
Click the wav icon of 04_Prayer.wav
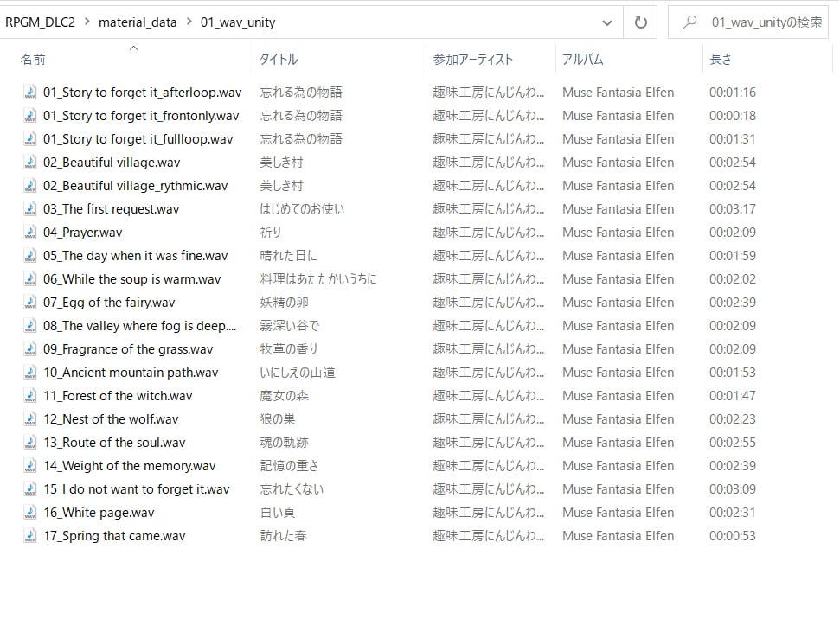[29, 233]
